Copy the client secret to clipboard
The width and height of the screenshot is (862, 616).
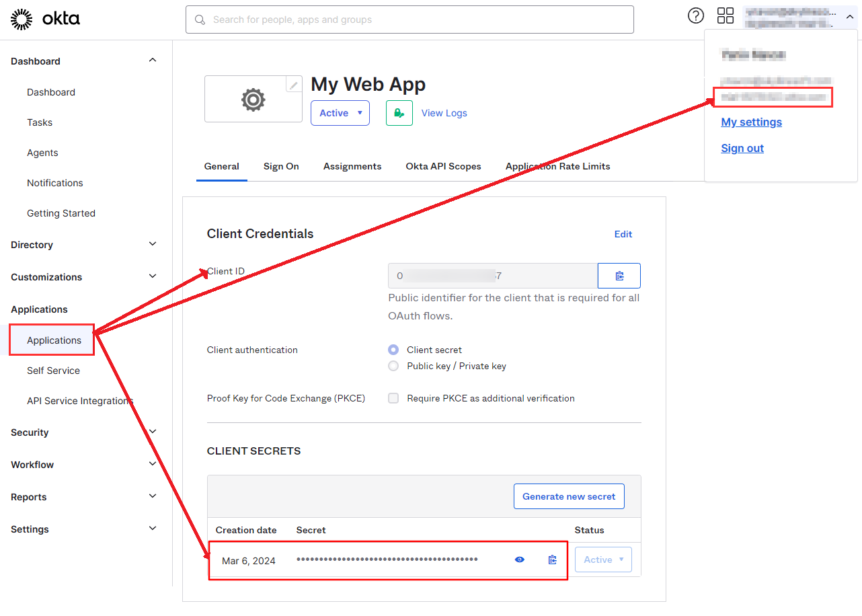pyautogui.click(x=553, y=560)
